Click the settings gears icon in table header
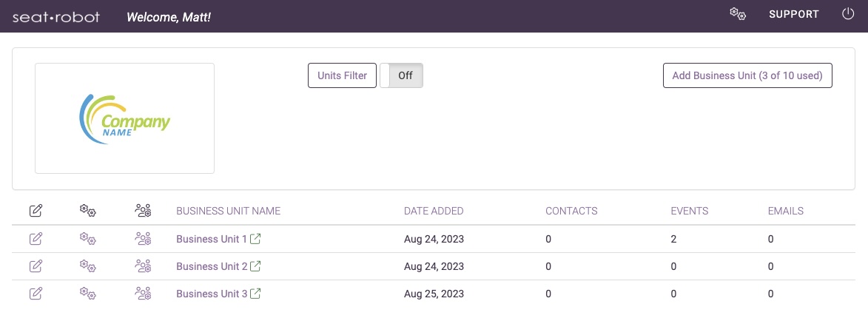868x321 pixels. tap(87, 210)
